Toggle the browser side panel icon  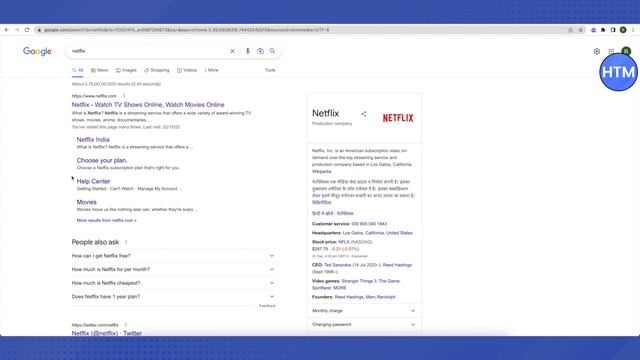coord(613,30)
